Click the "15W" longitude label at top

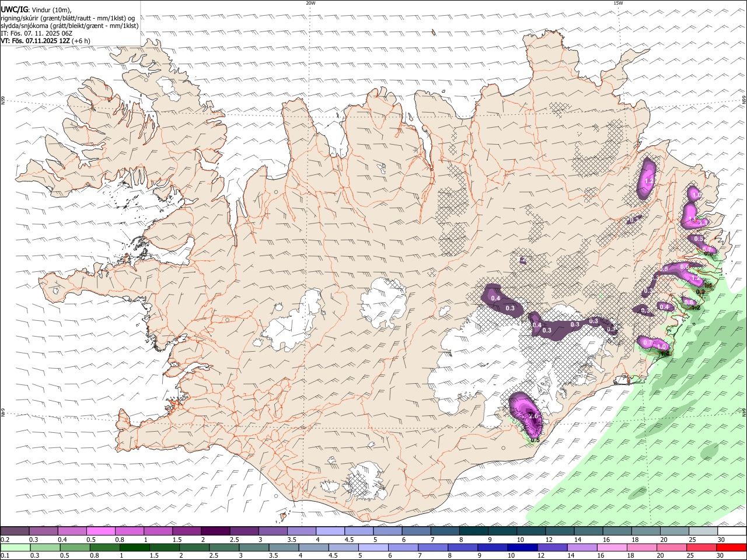618,3
